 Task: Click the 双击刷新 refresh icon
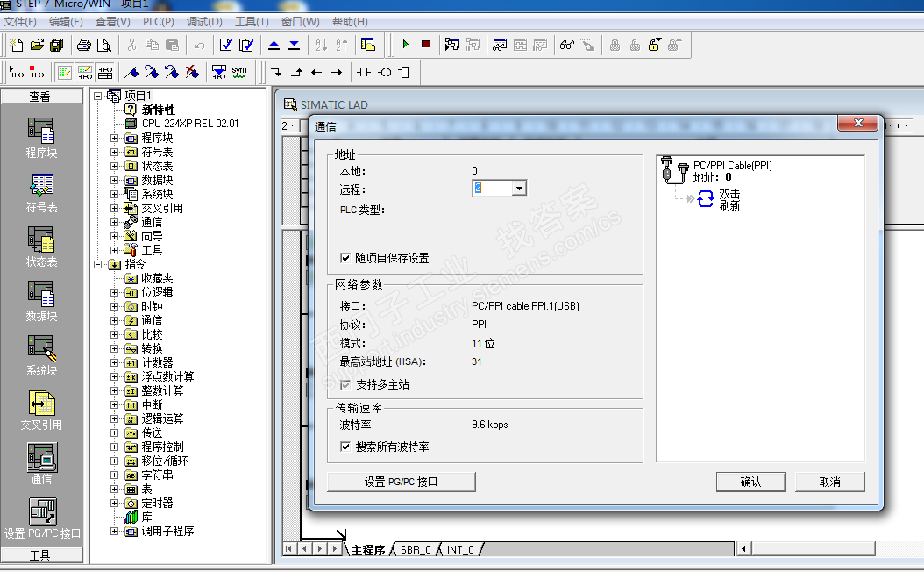click(x=706, y=199)
